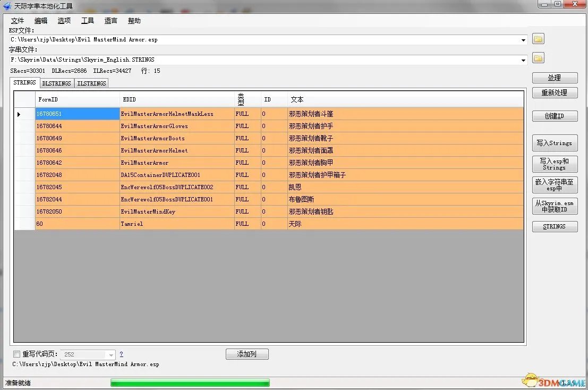Open the 工具 menu
The width and height of the screenshot is (588, 390).
click(x=88, y=21)
